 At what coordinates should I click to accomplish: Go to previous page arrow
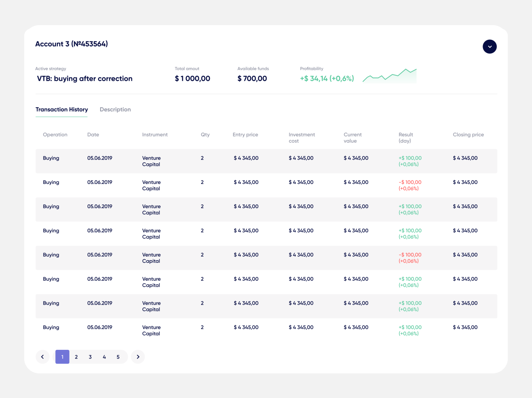point(42,357)
